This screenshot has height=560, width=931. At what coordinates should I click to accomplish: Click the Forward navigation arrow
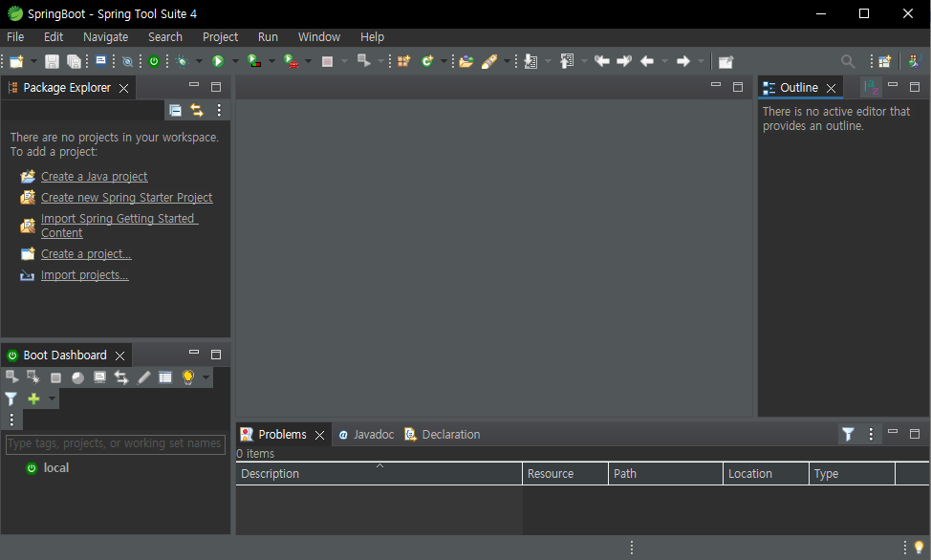(x=683, y=61)
